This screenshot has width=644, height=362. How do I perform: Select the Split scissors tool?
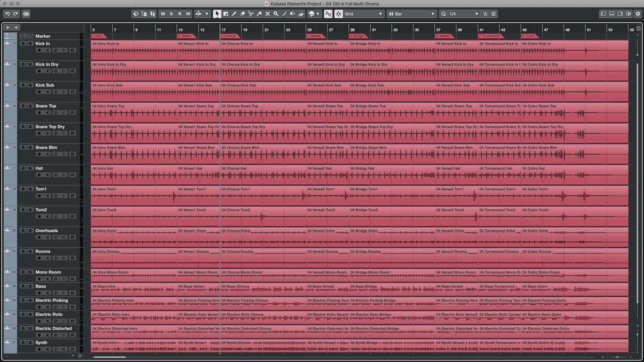[251, 14]
